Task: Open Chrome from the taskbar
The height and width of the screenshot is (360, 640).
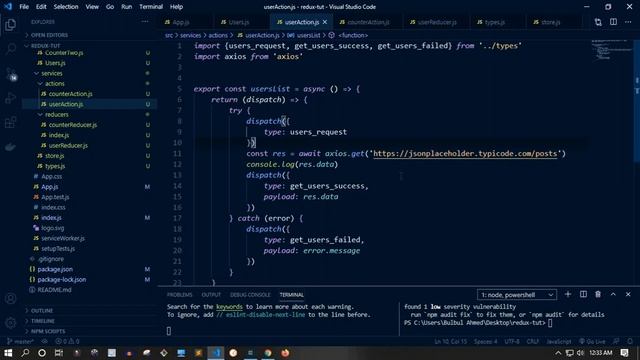Action: click(268, 353)
